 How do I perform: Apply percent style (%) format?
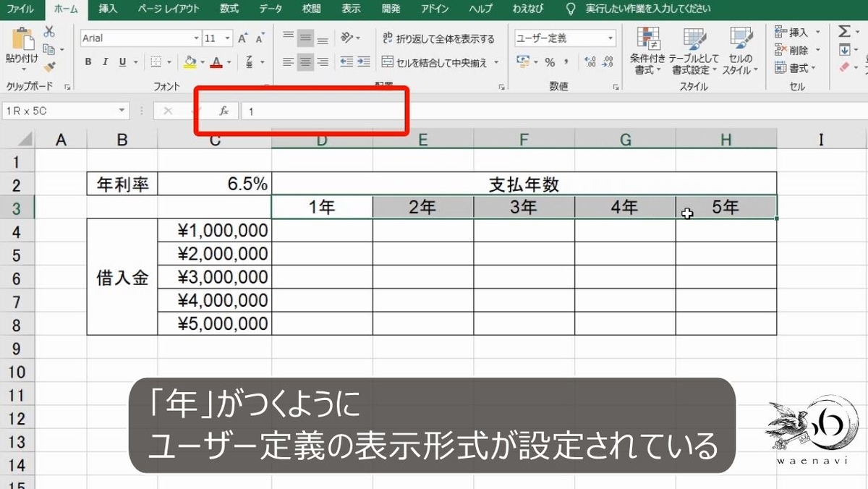click(550, 62)
